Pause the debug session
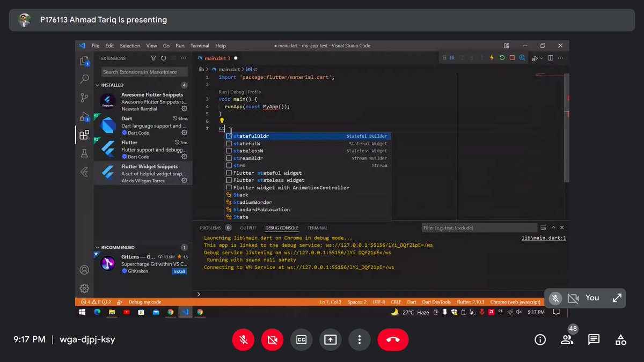Image resolution: width=644 pixels, height=362 pixels. 452,58
